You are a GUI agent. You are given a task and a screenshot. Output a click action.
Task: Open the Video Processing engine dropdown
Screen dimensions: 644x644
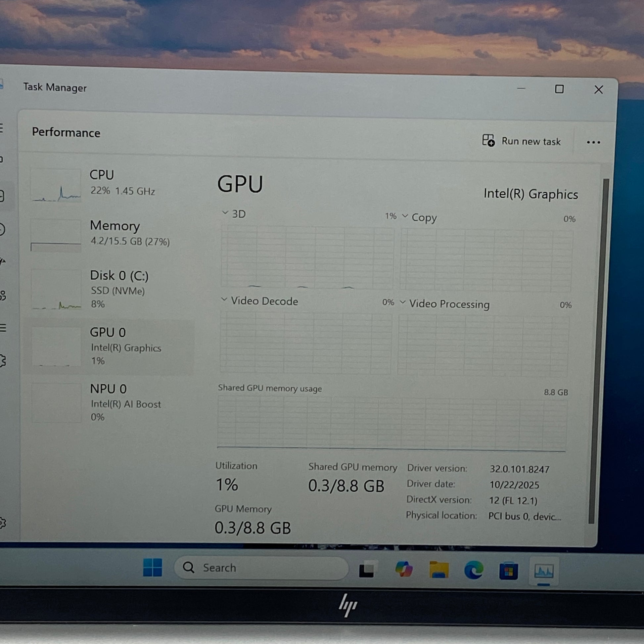pyautogui.click(x=402, y=302)
